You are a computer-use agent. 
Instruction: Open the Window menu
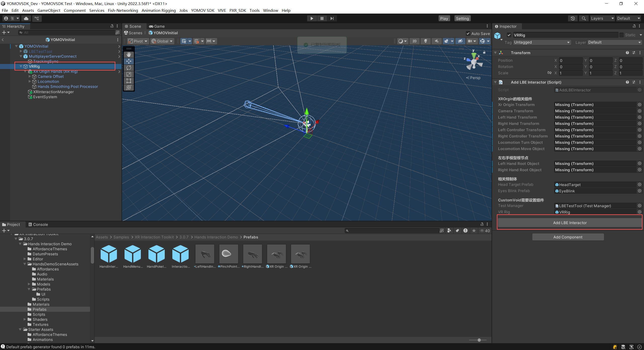[270, 10]
